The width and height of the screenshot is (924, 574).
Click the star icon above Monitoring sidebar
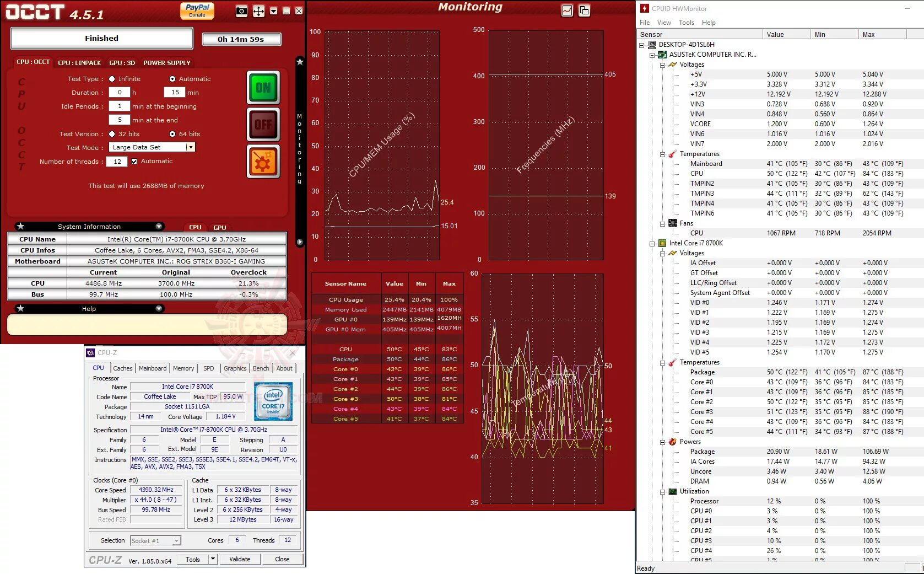300,62
